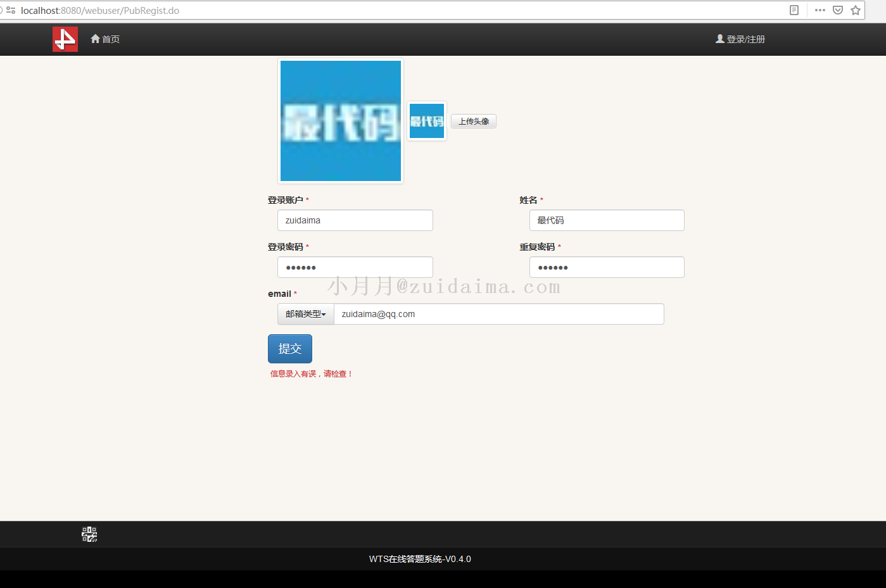
Task: Focus the 登录账户 input field
Action: point(355,220)
